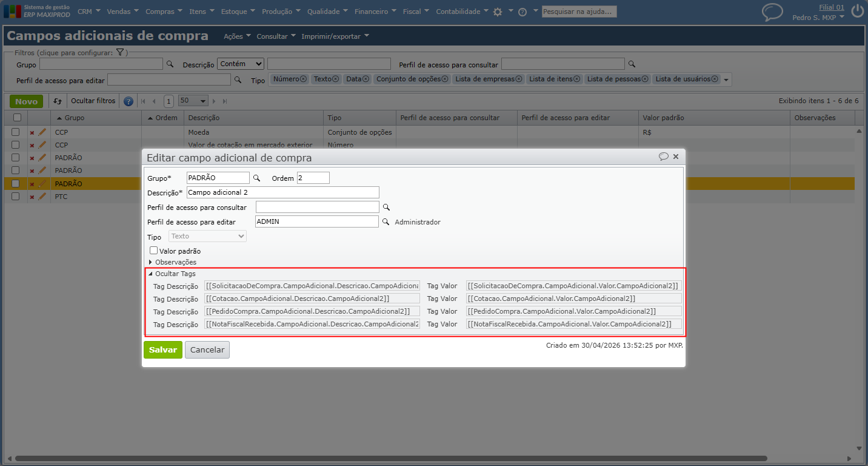
Task: Click the Cancelar button
Action: coord(207,349)
